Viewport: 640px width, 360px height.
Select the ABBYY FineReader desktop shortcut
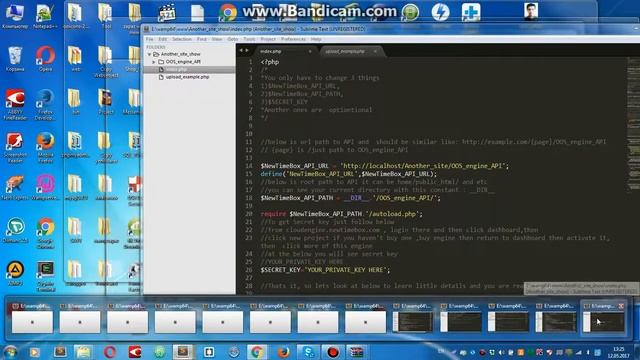click(x=15, y=104)
